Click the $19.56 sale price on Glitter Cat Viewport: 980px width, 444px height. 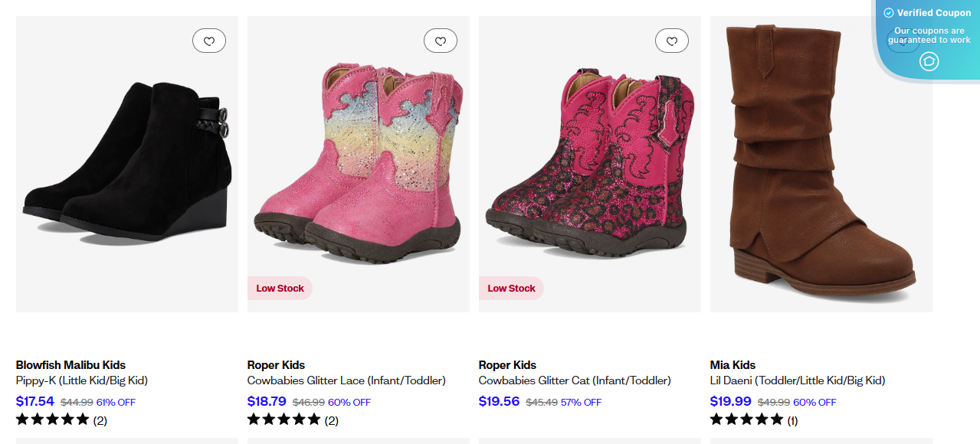[x=499, y=400]
